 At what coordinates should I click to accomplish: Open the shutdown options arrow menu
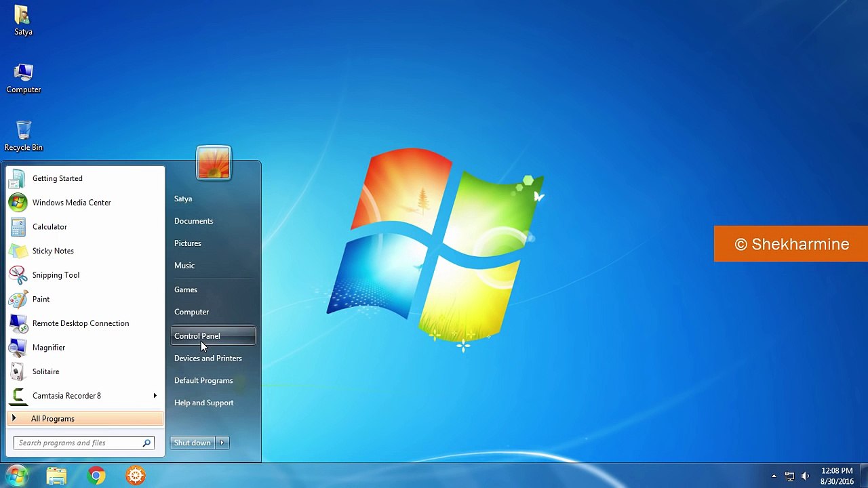[222, 443]
